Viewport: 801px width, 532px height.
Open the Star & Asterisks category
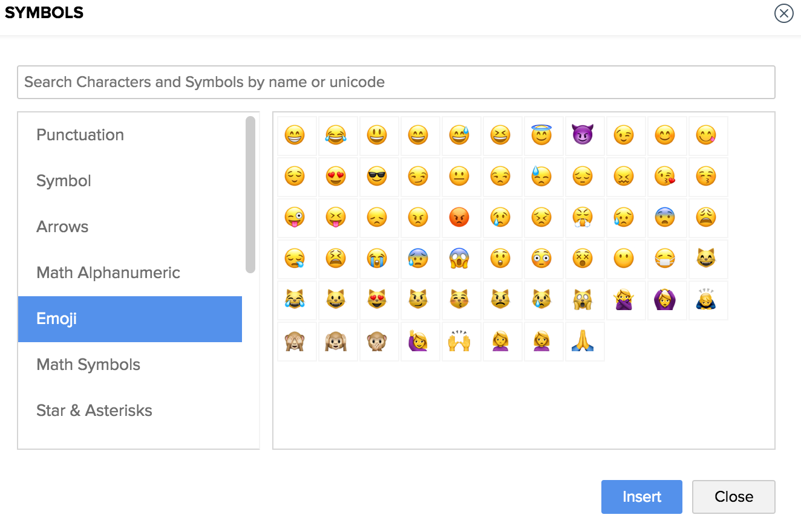coord(94,410)
